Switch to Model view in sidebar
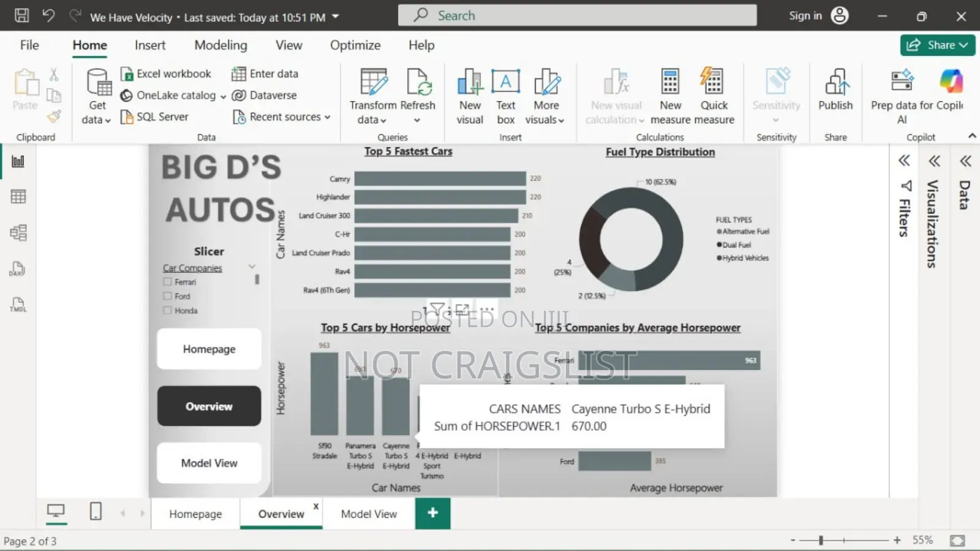 [x=18, y=233]
